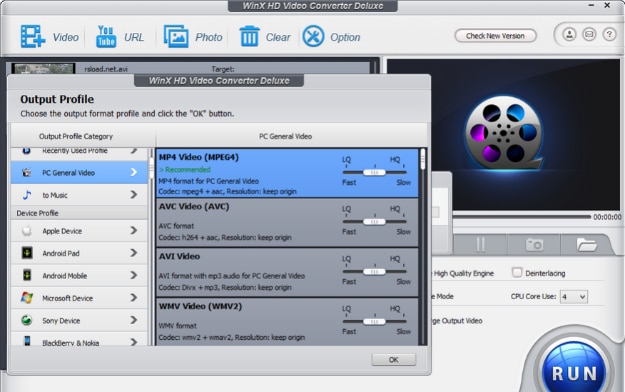
Task: Expand the Microsoft Device chevron
Action: [134, 297]
